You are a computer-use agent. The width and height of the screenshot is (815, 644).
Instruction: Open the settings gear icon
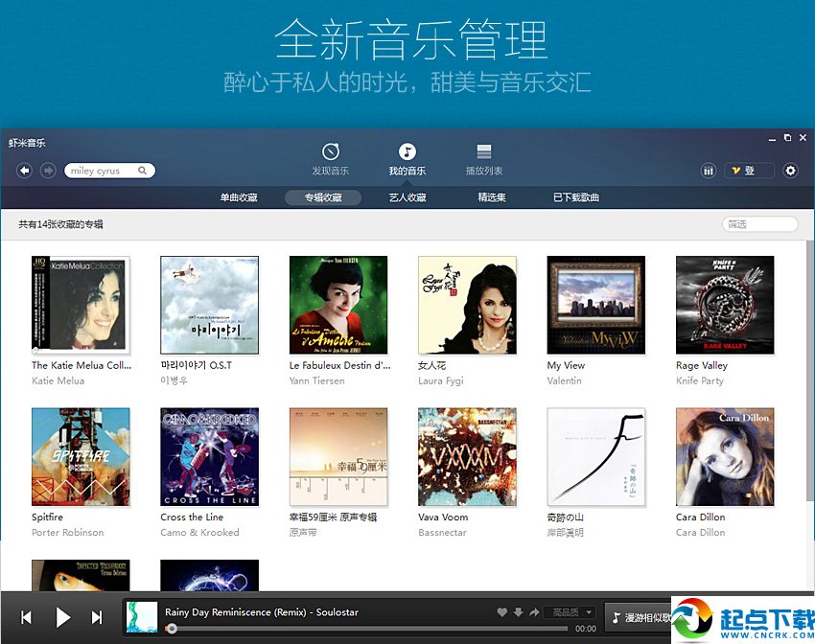click(x=790, y=171)
